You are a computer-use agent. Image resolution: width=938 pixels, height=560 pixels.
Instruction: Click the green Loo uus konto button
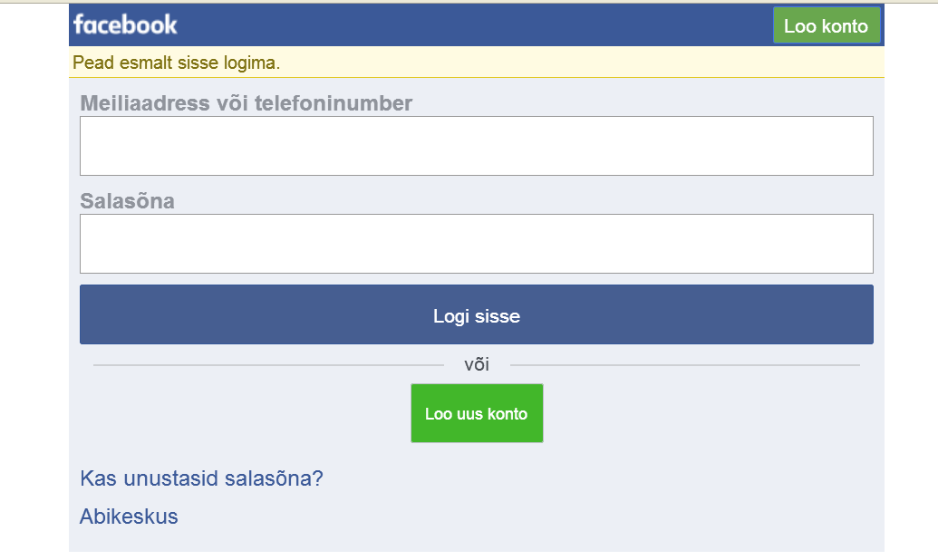pos(477,413)
